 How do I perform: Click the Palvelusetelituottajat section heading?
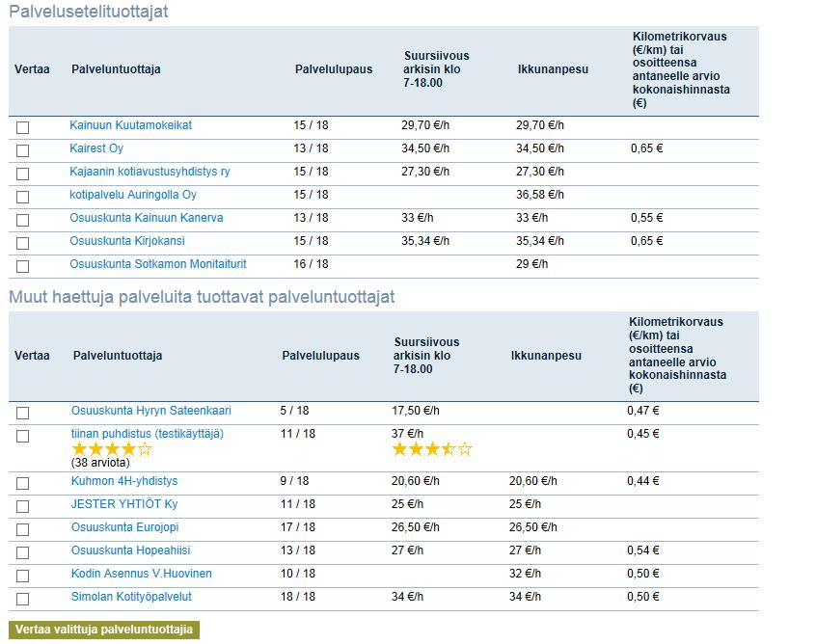click(x=89, y=12)
